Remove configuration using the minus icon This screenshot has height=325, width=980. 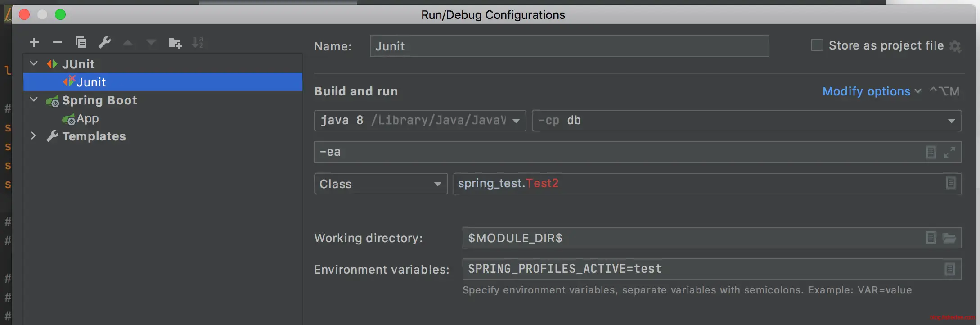coord(57,43)
